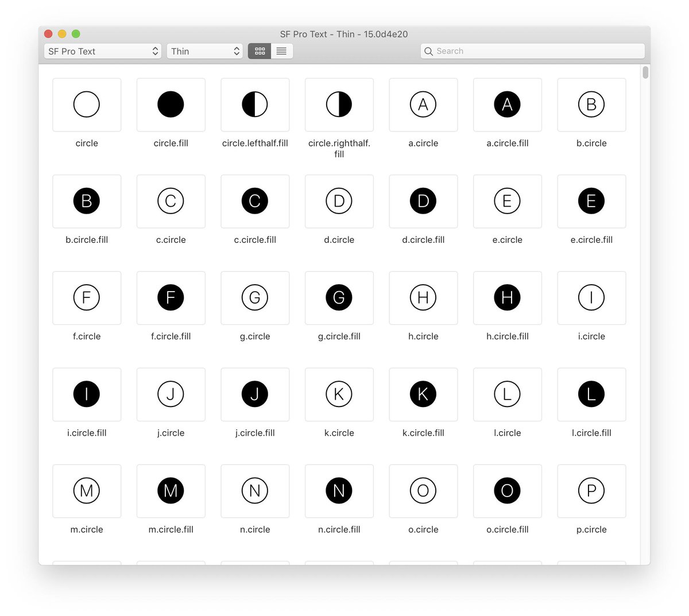Pick the j.circle glyph
689x616 pixels.
click(171, 394)
